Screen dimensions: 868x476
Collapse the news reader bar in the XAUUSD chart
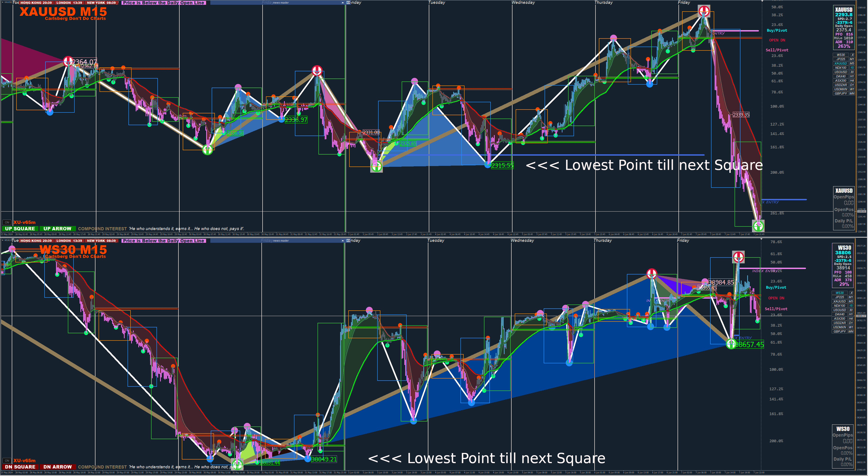click(343, 3)
